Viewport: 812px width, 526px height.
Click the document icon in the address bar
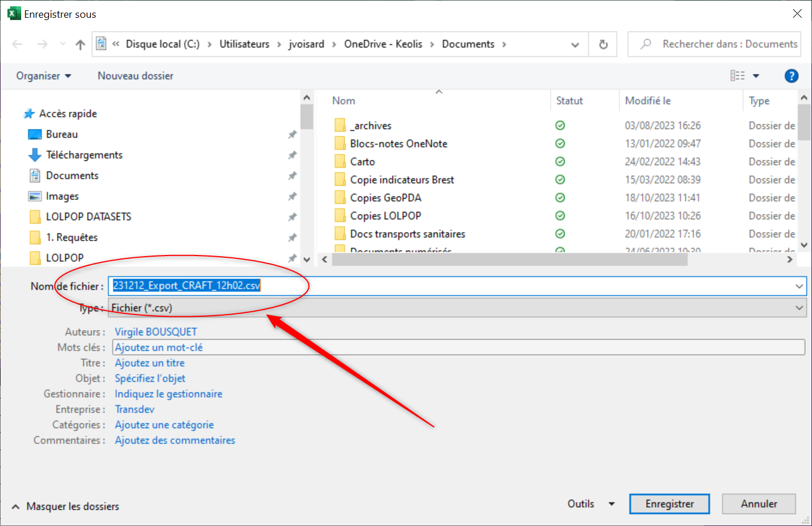(101, 44)
